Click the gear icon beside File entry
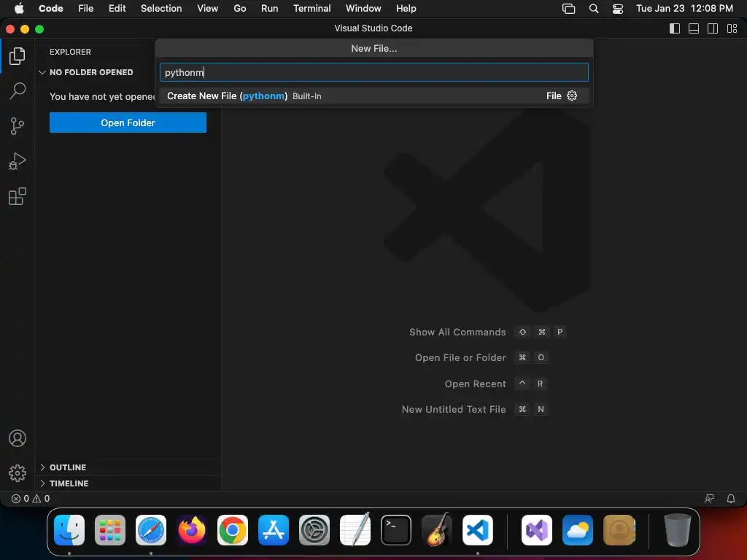Image resolution: width=747 pixels, height=560 pixels. pyautogui.click(x=572, y=96)
